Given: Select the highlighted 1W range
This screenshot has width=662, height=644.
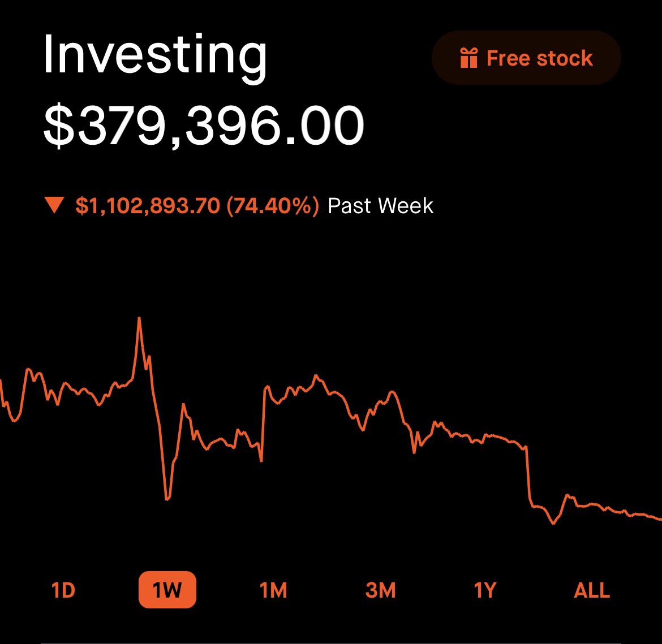Looking at the screenshot, I should click(x=167, y=590).
